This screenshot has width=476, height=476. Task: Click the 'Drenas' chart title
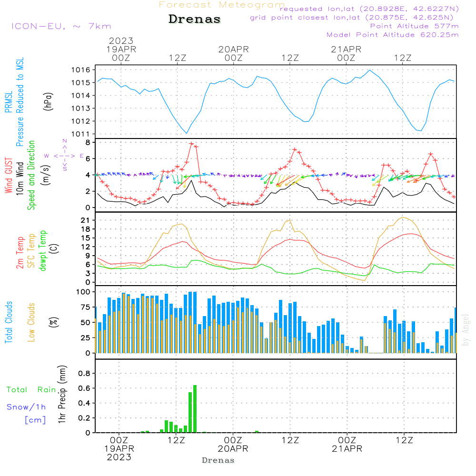pyautogui.click(x=194, y=19)
